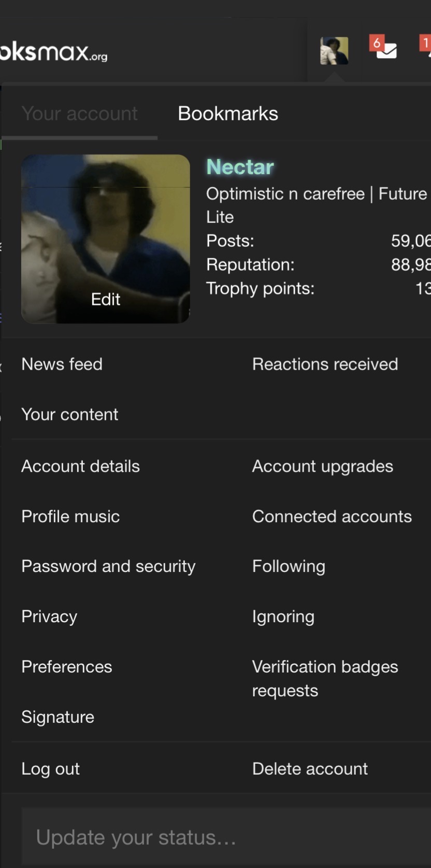Open the Following list

289,566
